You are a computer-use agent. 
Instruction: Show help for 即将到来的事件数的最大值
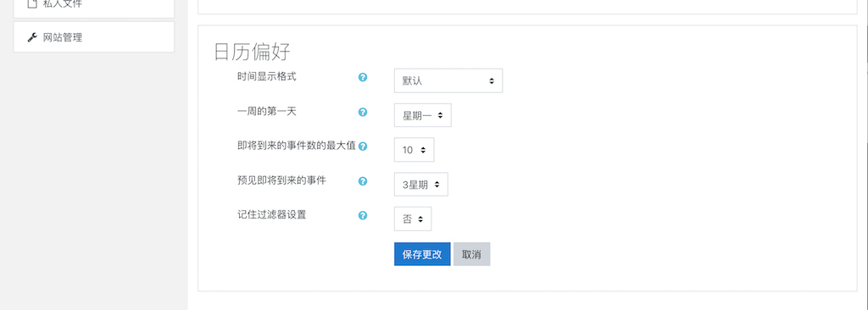point(363,147)
